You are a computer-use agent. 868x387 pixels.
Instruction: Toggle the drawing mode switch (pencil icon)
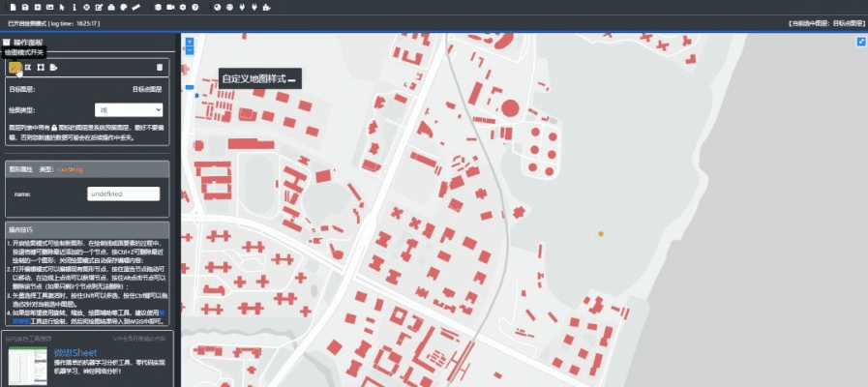coord(15,67)
